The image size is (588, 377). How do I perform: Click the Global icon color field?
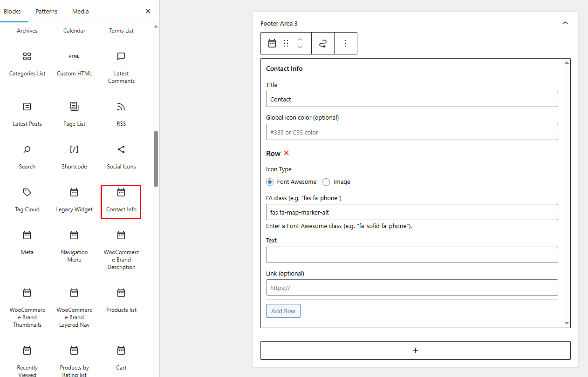pyautogui.click(x=412, y=132)
